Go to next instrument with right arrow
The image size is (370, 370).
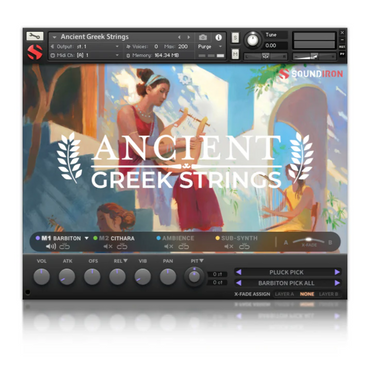pos(189,37)
